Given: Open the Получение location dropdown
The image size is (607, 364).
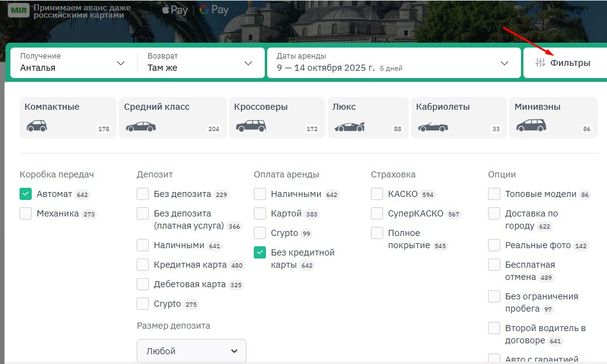Looking at the screenshot, I should pyautogui.click(x=73, y=62).
